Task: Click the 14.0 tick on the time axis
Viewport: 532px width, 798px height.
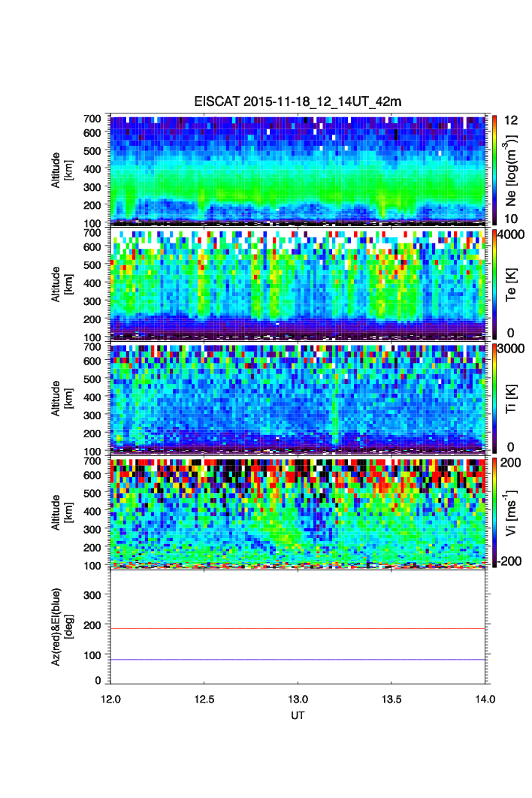Action: coord(485,699)
